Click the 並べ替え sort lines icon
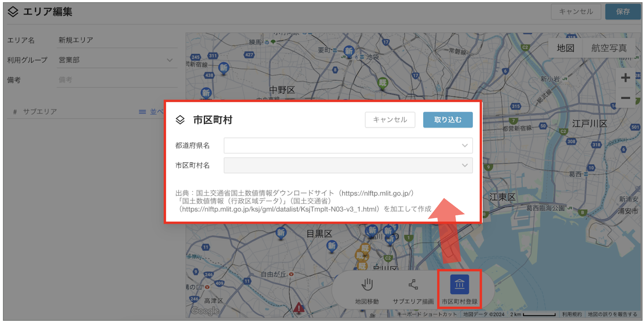Viewport: 644px width, 323px height. click(x=143, y=112)
